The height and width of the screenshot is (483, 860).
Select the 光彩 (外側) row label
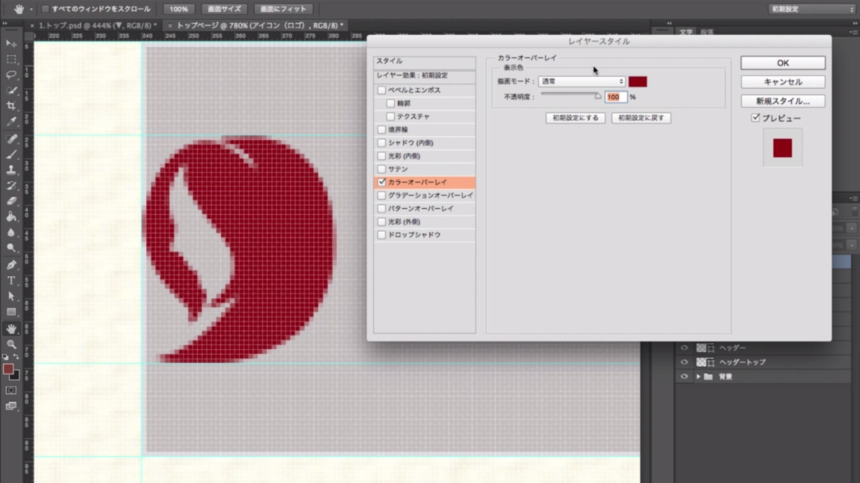pos(404,221)
